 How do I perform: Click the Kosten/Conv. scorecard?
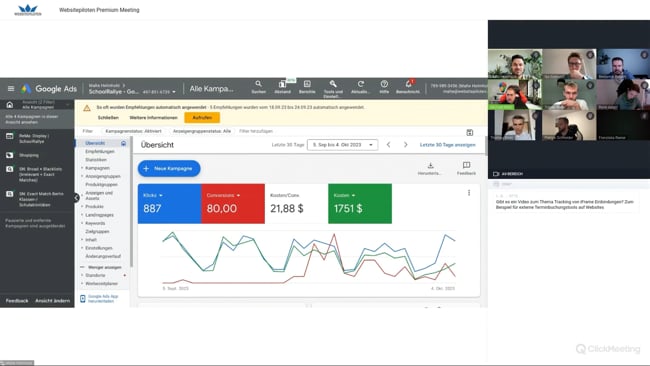point(296,204)
